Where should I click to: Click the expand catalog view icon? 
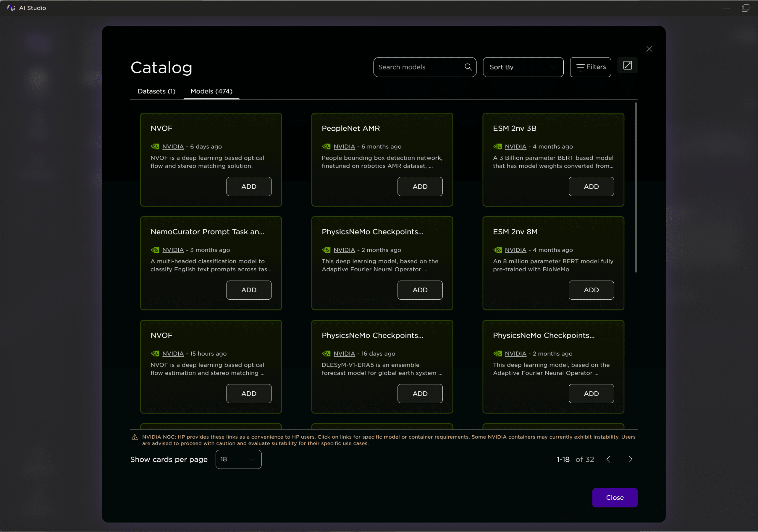[627, 65]
